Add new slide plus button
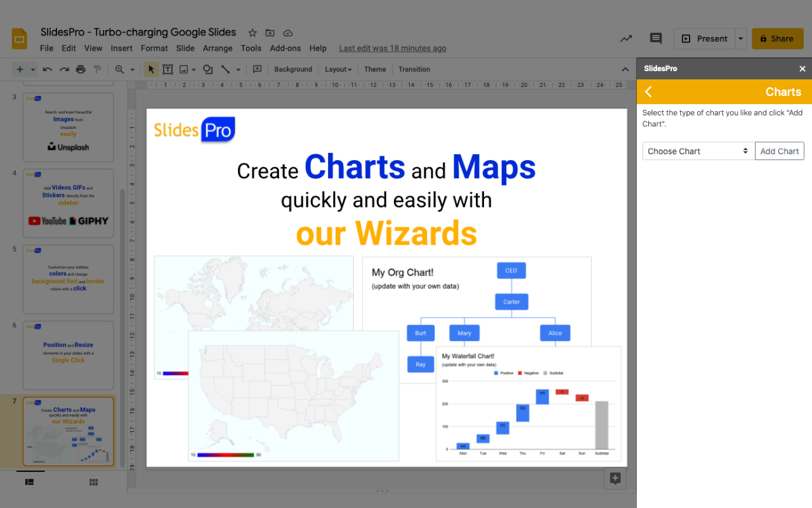The image size is (812, 508). pos(20,69)
